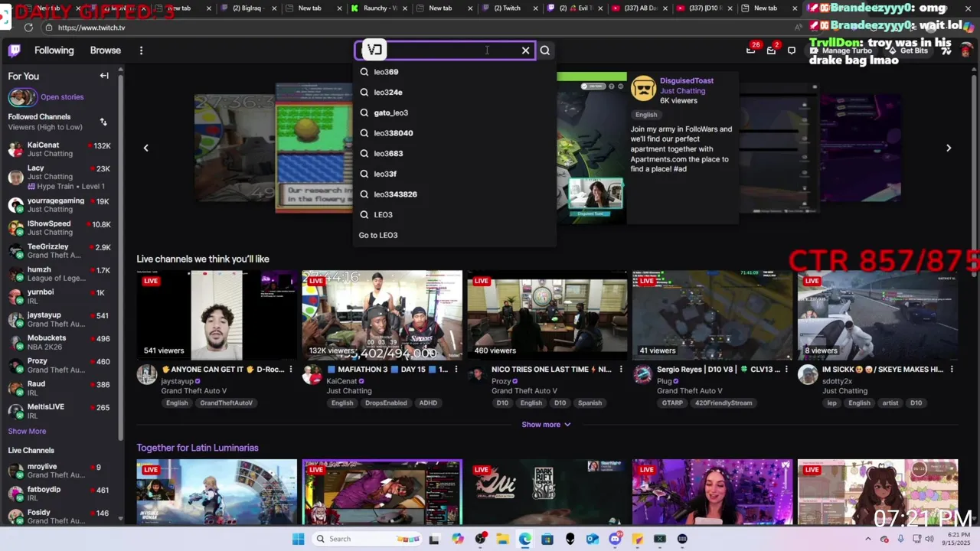Viewport: 980px width, 551px height.
Task: Open File Explorer from taskbar
Action: tap(502, 539)
